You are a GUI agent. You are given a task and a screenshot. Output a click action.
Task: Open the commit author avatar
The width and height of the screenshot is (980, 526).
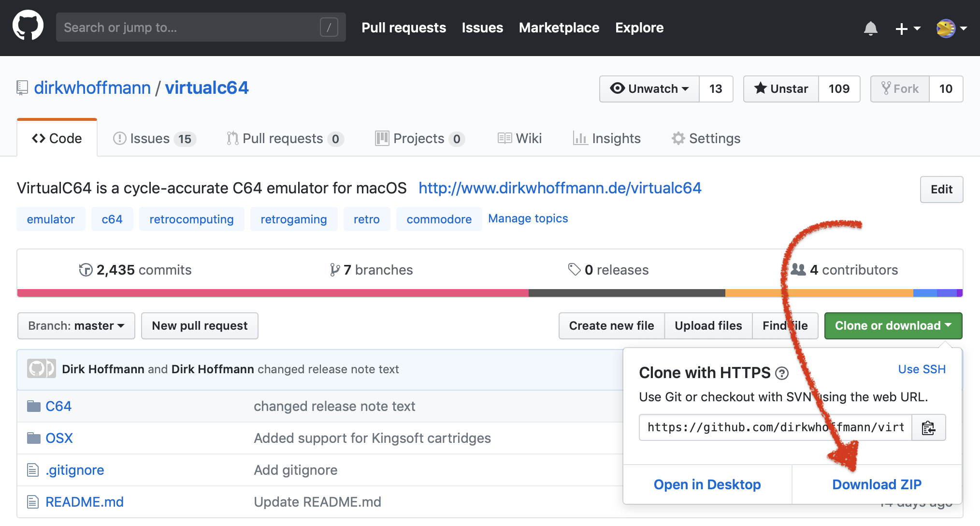coord(41,369)
